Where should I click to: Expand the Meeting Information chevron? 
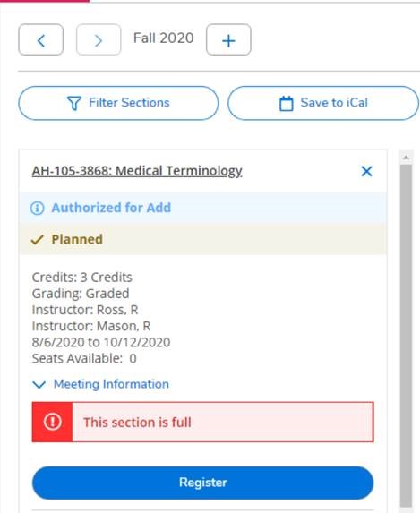pyautogui.click(x=39, y=384)
